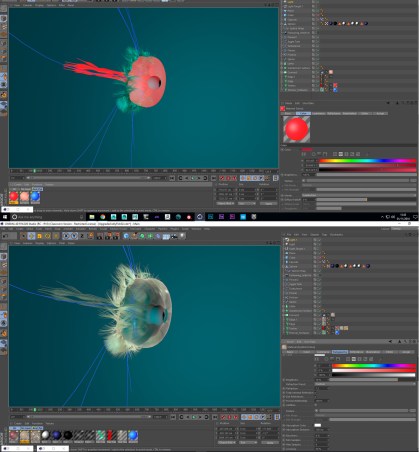
Task: Open the Texture arrow button in lower Attribute Manager
Action: coord(316,410)
